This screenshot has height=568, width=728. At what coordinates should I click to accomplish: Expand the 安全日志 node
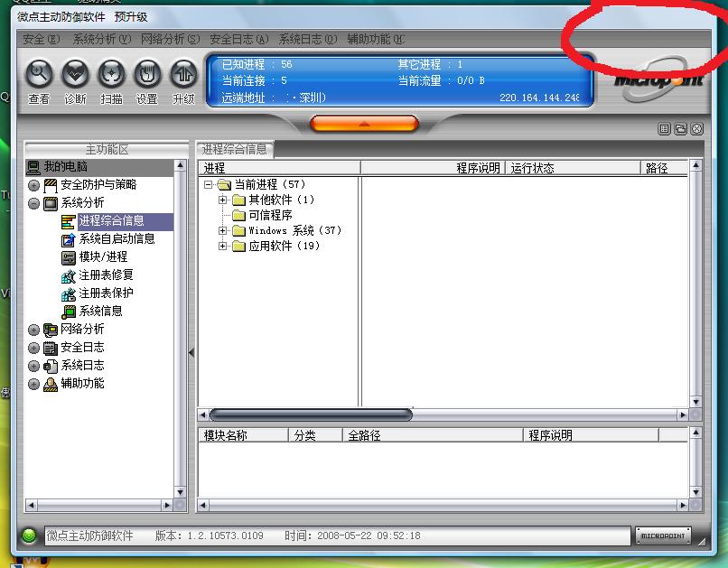point(33,348)
